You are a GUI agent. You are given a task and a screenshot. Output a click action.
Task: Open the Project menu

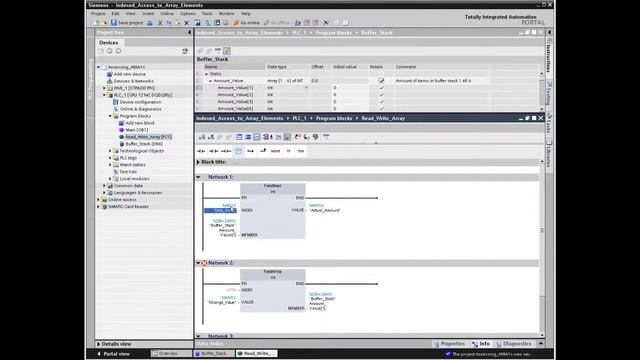[98, 13]
